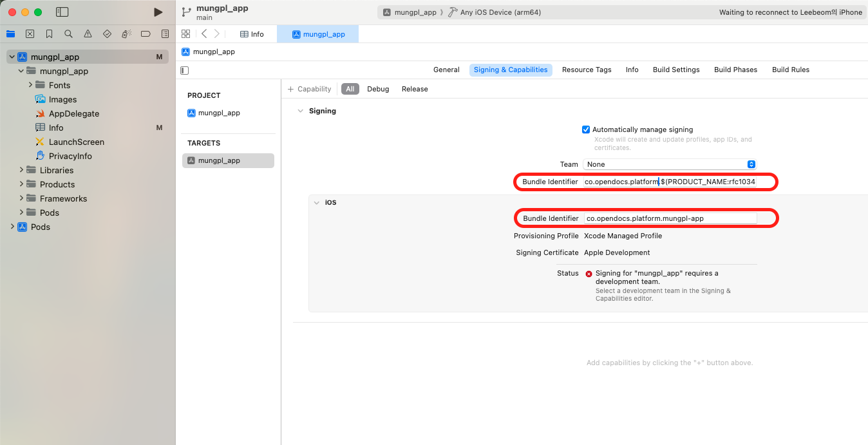The width and height of the screenshot is (868, 445).
Task: Open the Build Rules tab
Action: [791, 70]
